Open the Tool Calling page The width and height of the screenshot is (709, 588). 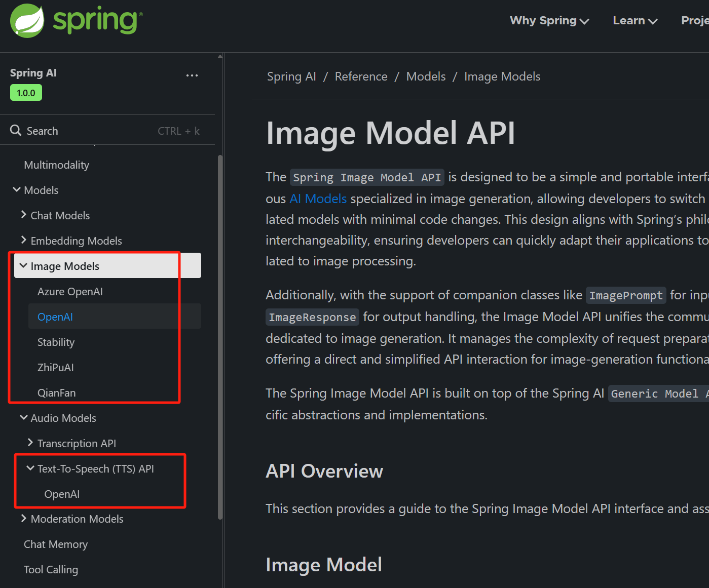(51, 570)
